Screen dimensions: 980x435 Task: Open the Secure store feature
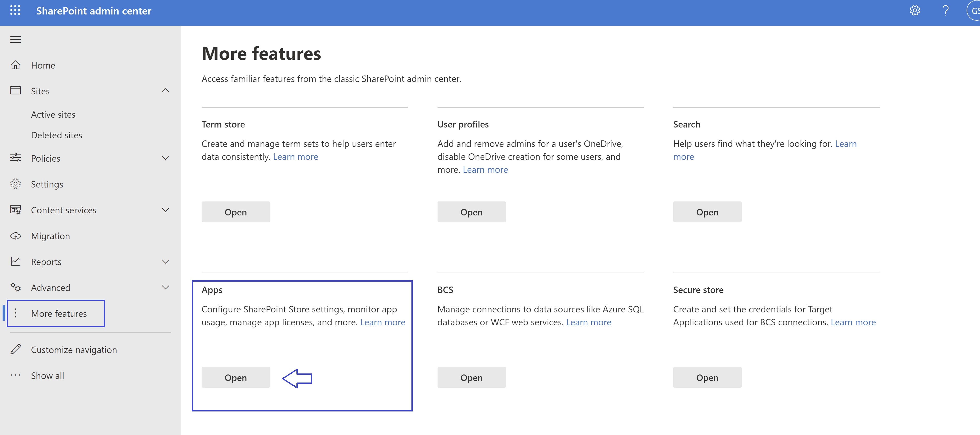707,378
